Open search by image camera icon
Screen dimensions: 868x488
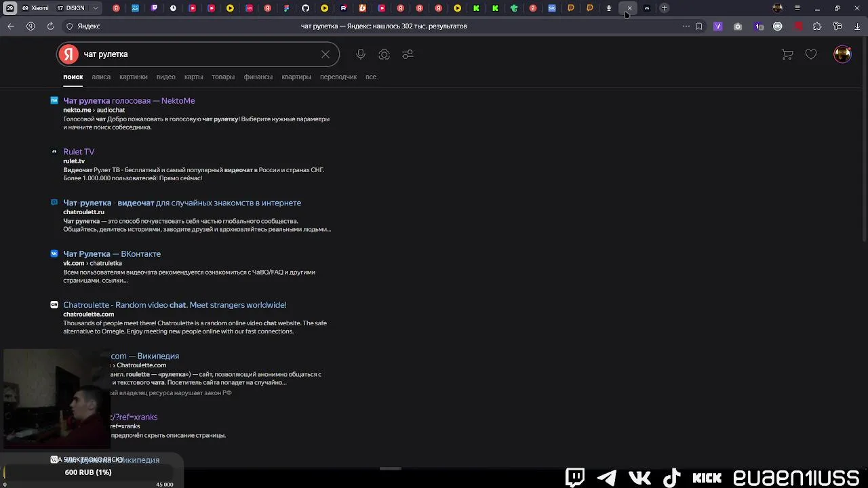(384, 54)
